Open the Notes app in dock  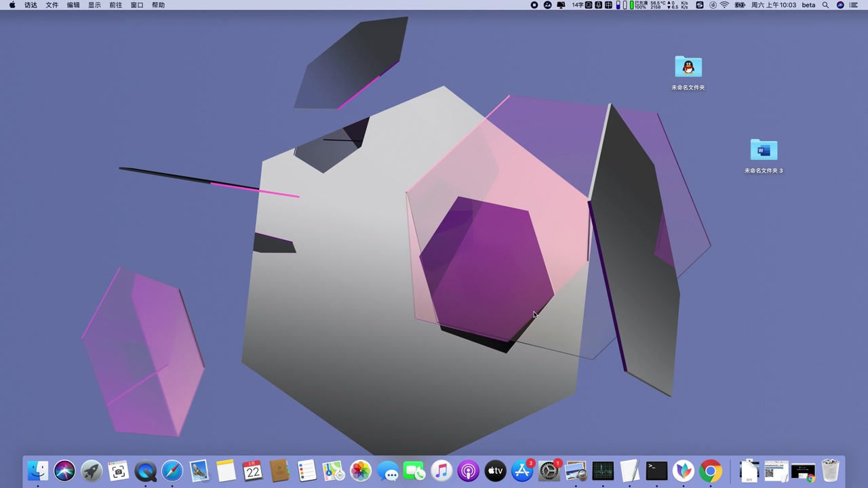pyautogui.click(x=226, y=470)
